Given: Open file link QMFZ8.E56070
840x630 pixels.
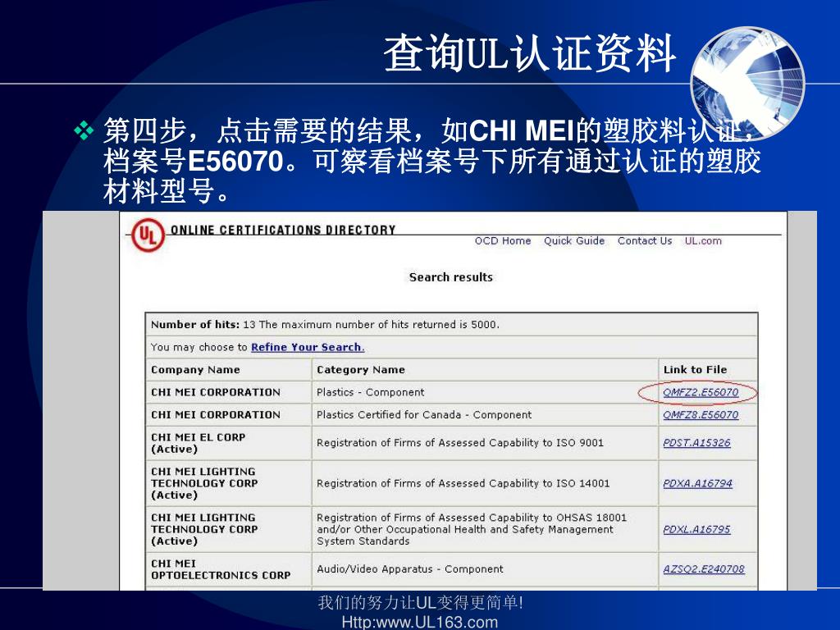Looking at the screenshot, I should tap(701, 414).
